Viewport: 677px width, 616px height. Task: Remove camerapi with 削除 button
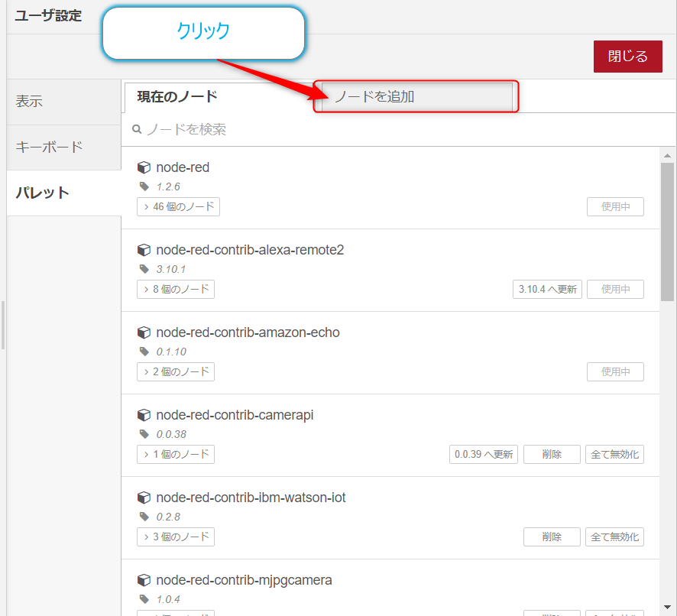point(552,454)
